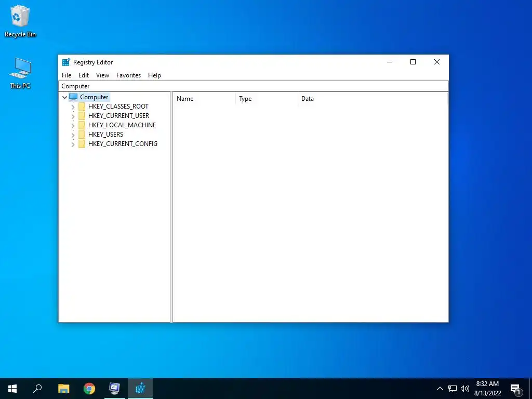The width and height of the screenshot is (532, 399).
Task: Select the HKEY_CLASSES_ROOT key name
Action: tap(118, 106)
